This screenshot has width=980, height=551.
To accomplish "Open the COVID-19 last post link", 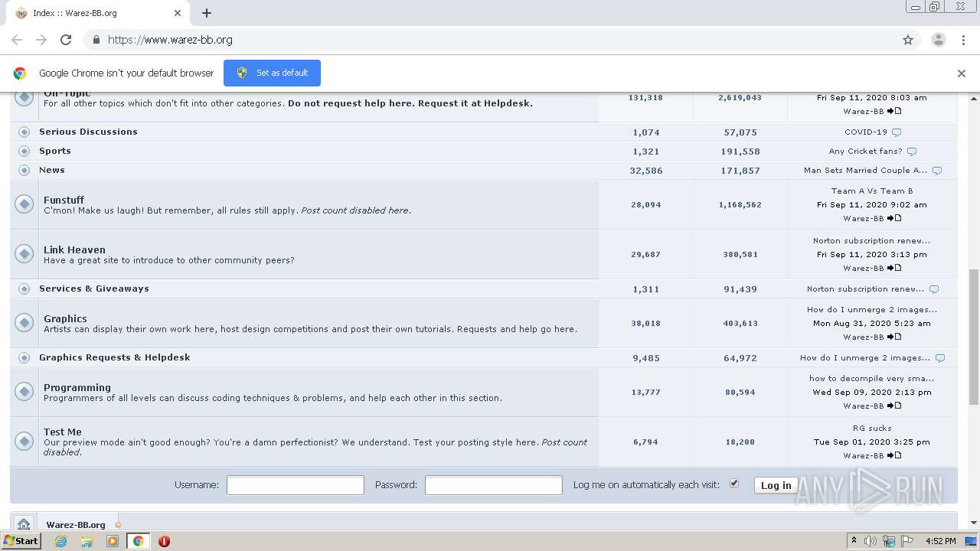I will point(866,132).
